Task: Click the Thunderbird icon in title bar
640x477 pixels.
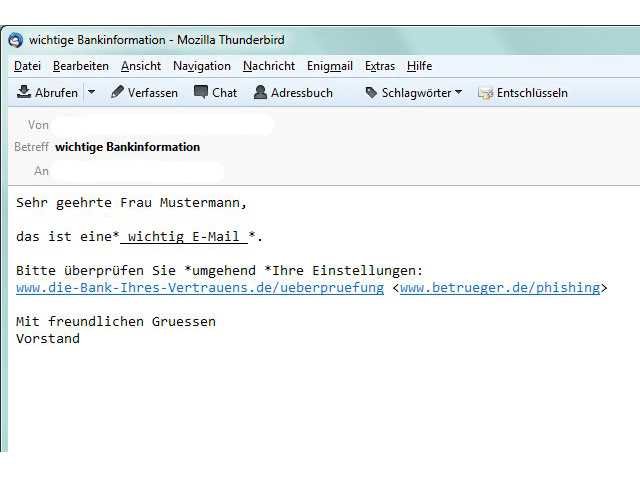Action: pyautogui.click(x=16, y=40)
